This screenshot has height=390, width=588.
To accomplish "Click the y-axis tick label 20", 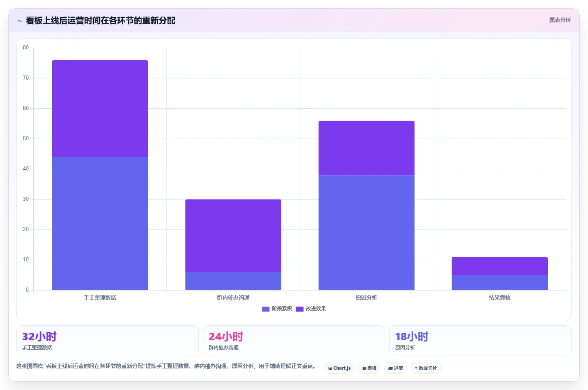I will click(x=26, y=229).
